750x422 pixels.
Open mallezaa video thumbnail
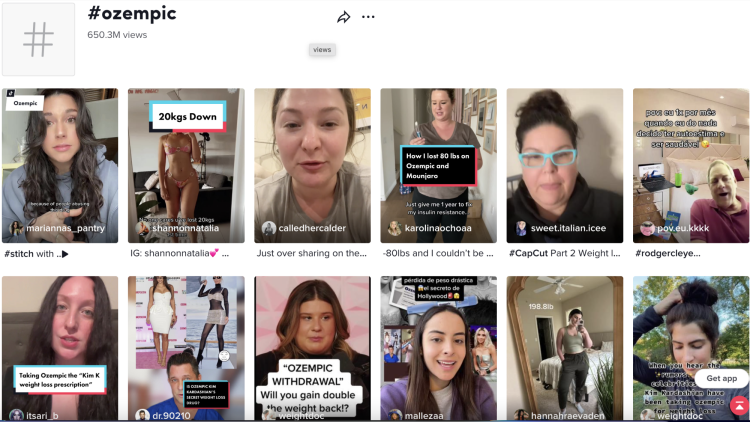[439, 348]
